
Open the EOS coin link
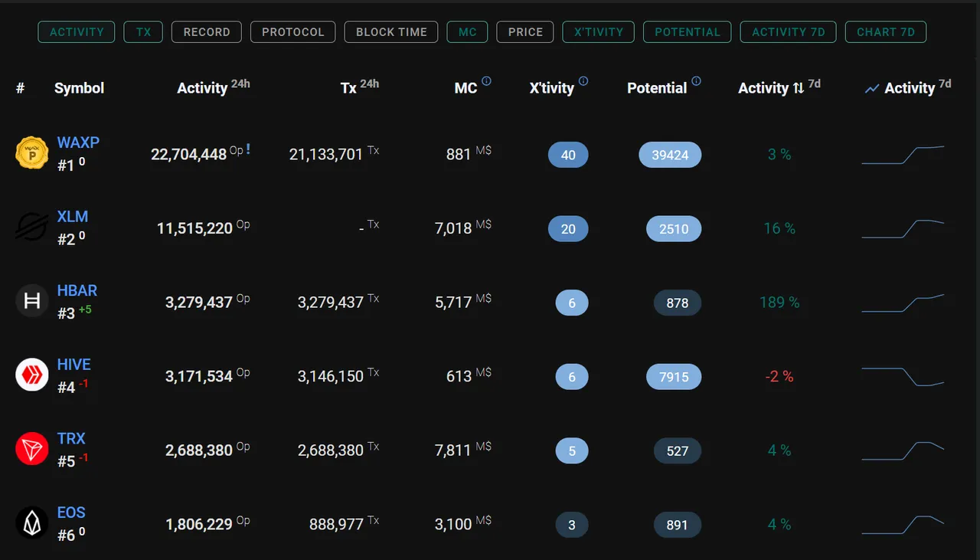[x=71, y=513]
